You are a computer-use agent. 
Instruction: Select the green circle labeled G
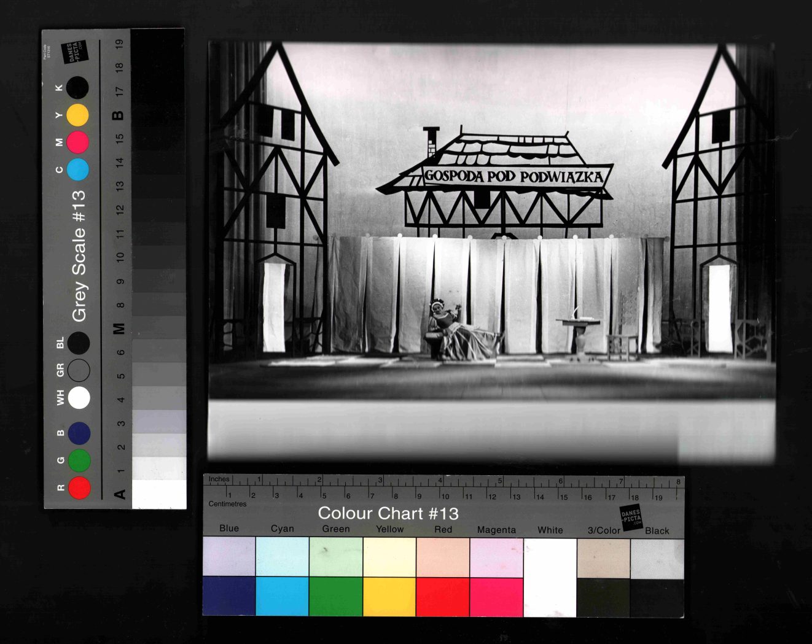click(x=79, y=460)
